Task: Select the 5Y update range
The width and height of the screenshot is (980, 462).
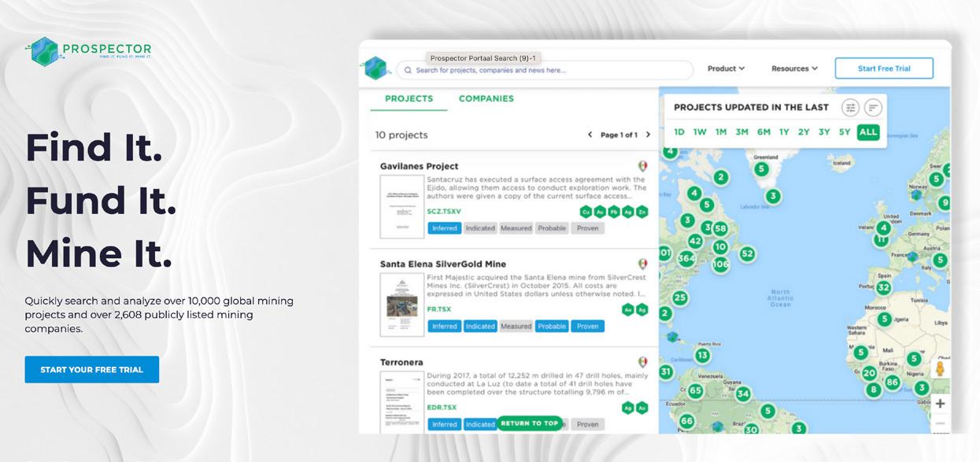Action: [x=845, y=132]
